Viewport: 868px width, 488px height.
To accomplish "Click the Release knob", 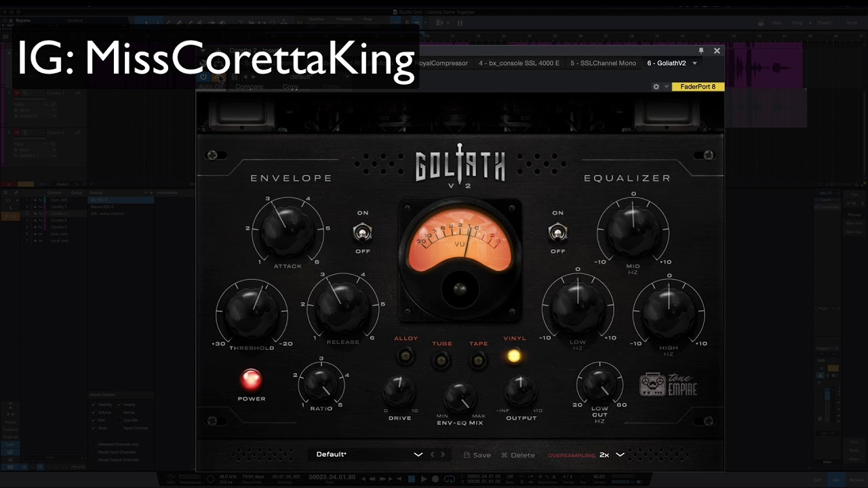I will 342,307.
